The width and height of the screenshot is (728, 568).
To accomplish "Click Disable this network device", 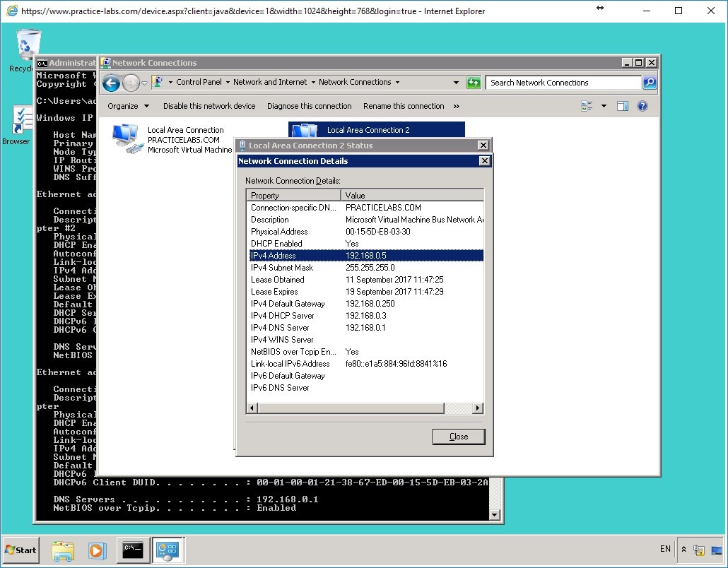I will tap(209, 106).
